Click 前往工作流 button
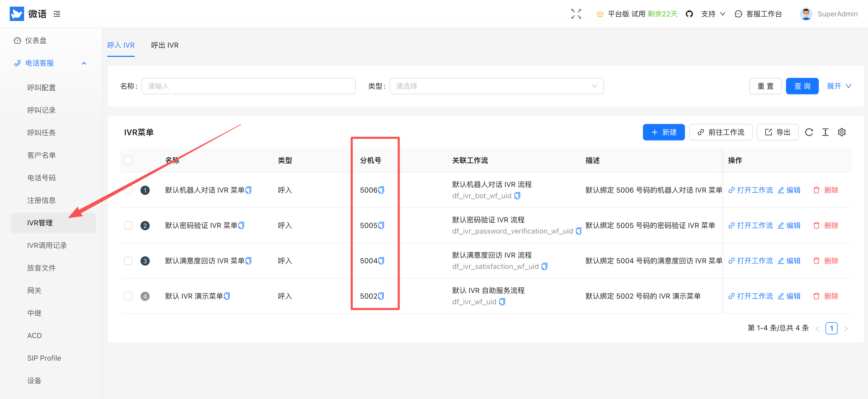Viewport: 868px width, 399px height. (x=721, y=132)
